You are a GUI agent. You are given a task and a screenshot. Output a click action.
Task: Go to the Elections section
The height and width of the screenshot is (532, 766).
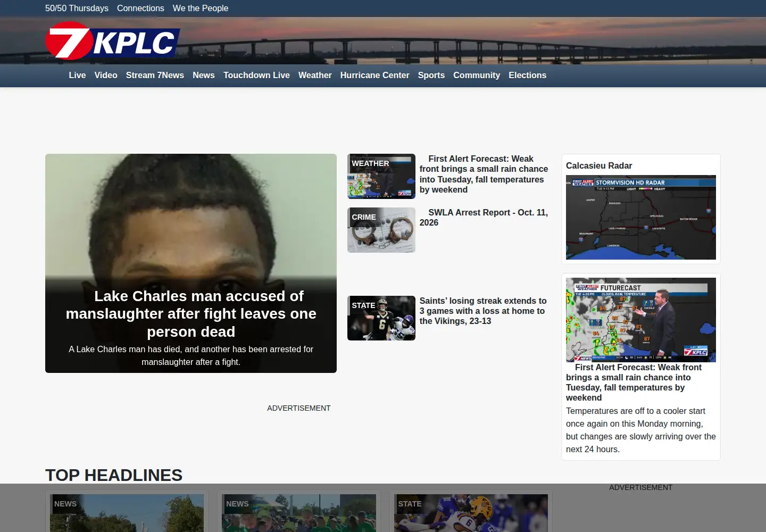point(528,75)
